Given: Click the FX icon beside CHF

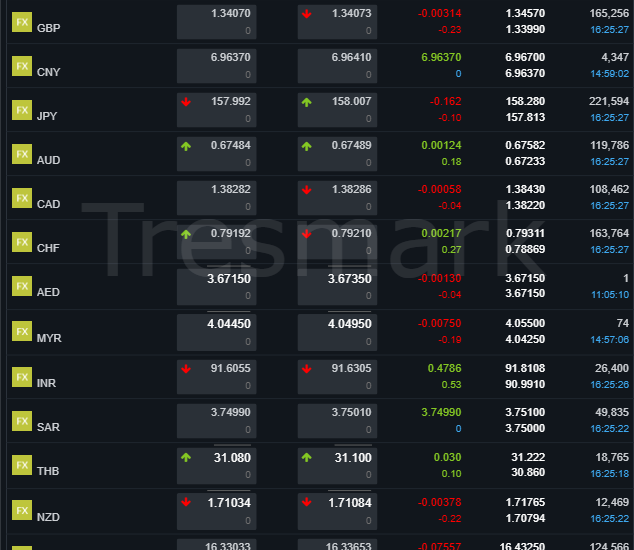Looking at the screenshot, I should click(22, 243).
